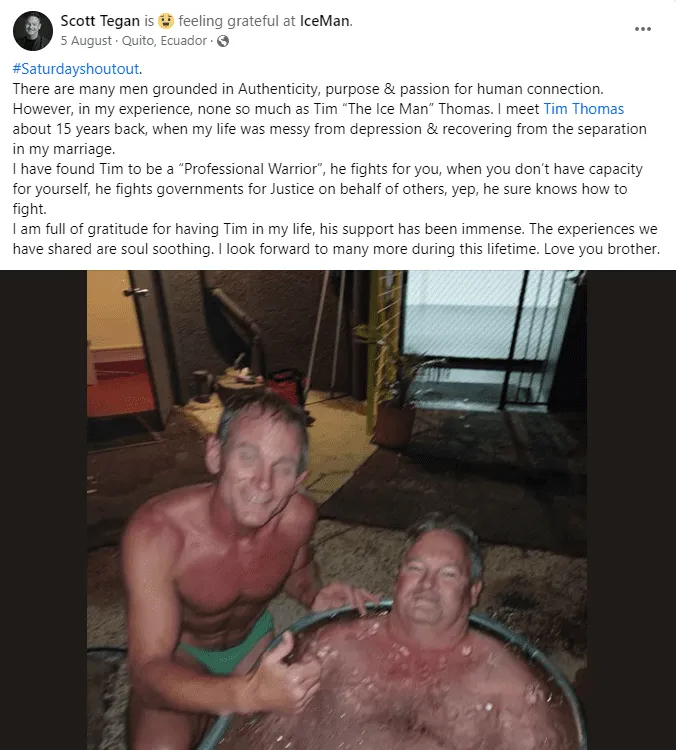Click the feeling grateful emoji icon

point(166,21)
